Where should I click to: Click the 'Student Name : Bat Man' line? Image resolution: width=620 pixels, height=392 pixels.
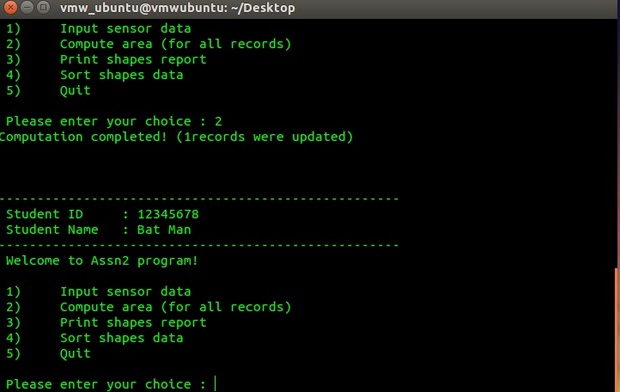tap(98, 230)
